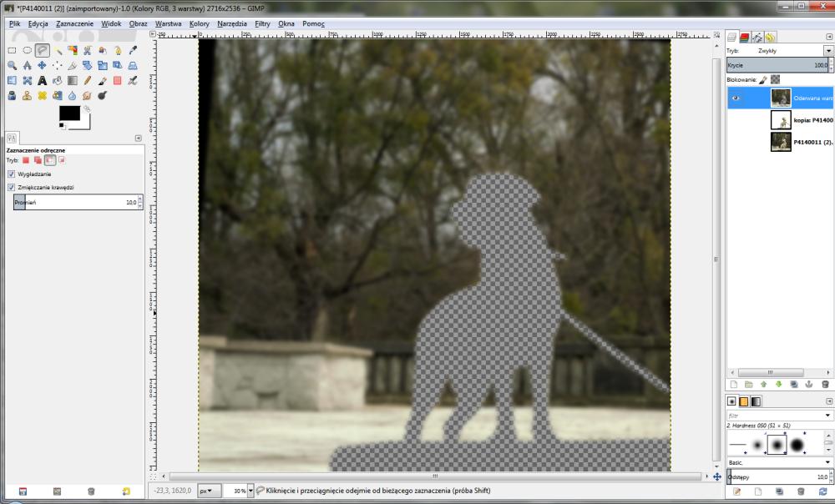Select the Ink tool
This screenshot has height=504, width=835.
pyautogui.click(x=12, y=96)
